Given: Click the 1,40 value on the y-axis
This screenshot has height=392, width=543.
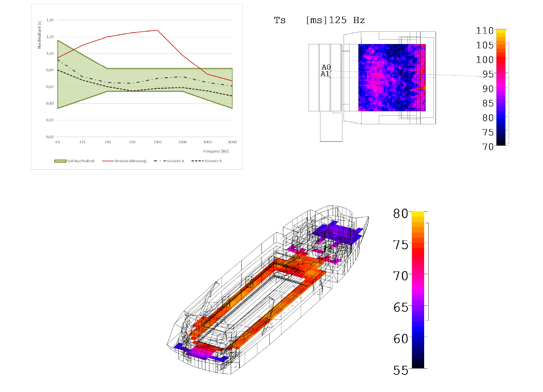Looking at the screenshot, I should click(x=50, y=20).
